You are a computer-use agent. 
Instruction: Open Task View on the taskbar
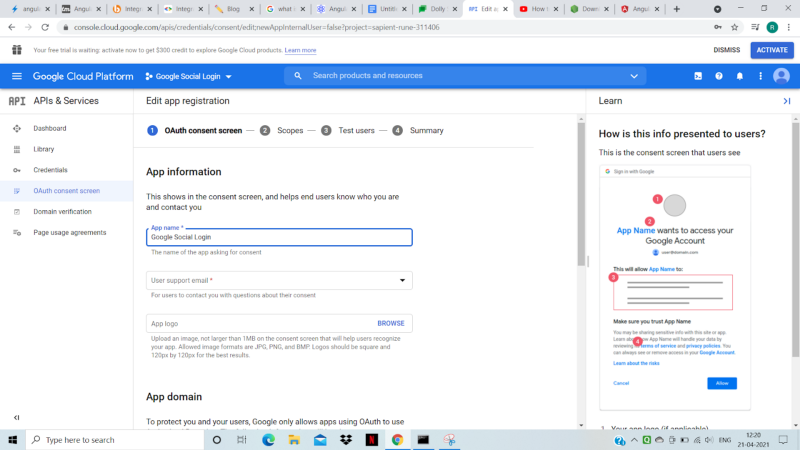[x=242, y=440]
